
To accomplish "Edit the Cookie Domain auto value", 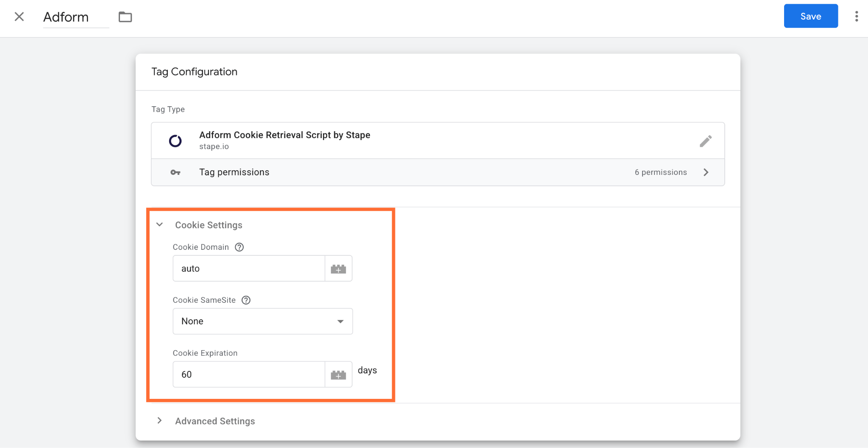I will pyautogui.click(x=249, y=268).
